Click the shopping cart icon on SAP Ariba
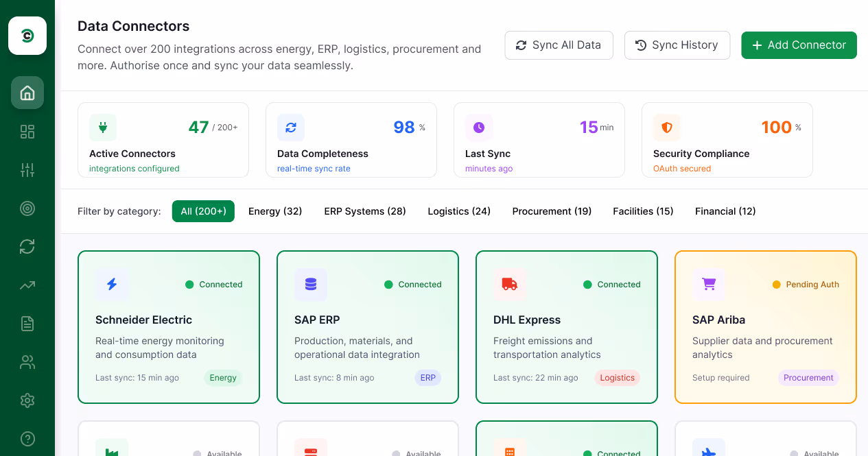The width and height of the screenshot is (868, 456). coord(709,284)
